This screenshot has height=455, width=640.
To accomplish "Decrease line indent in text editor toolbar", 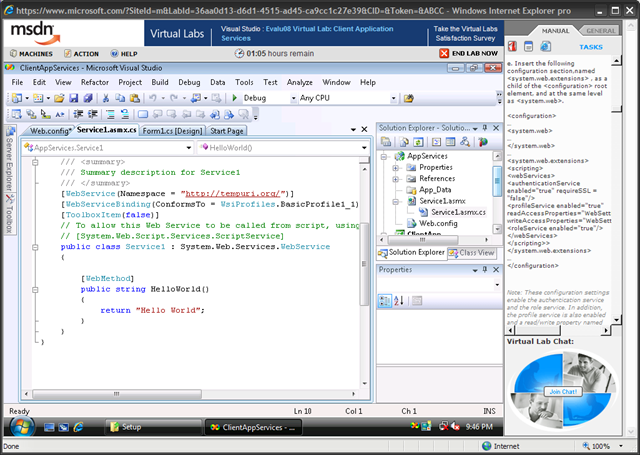I will 78,114.
